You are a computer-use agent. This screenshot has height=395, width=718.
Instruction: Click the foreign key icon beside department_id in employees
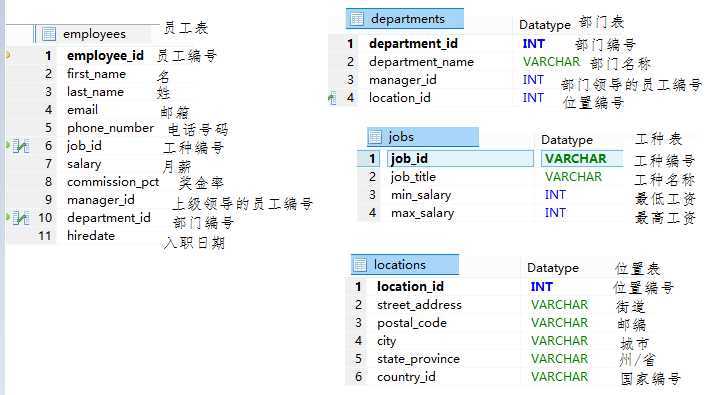(x=20, y=218)
